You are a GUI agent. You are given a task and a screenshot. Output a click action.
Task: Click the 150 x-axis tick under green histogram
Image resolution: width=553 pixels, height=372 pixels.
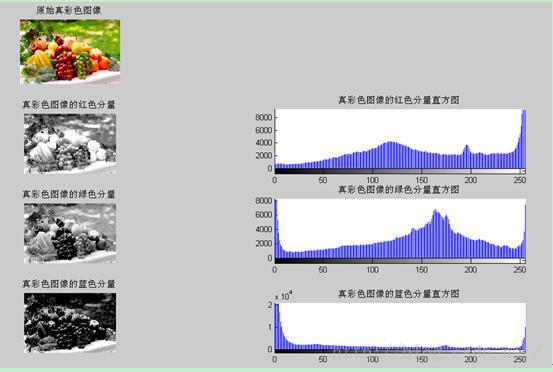click(x=421, y=270)
